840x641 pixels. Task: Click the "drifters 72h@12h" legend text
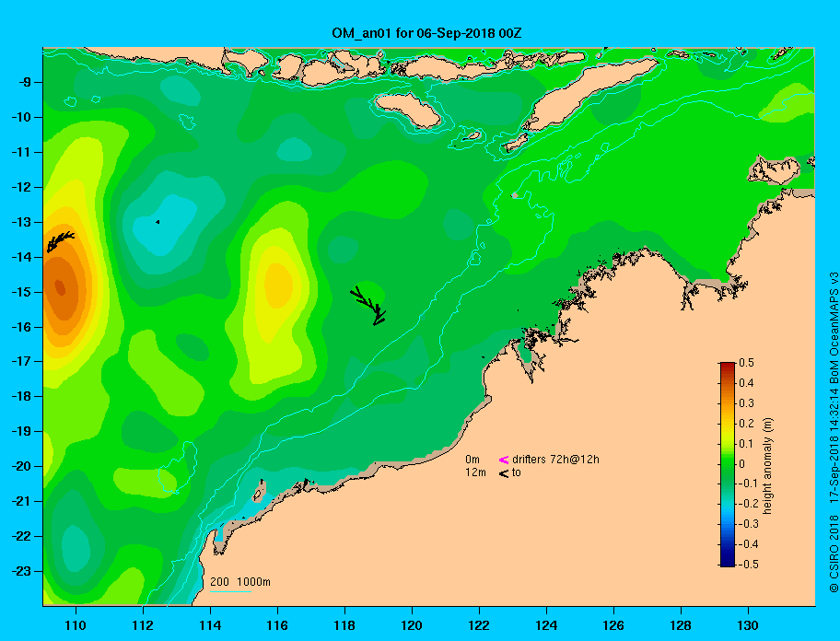click(x=555, y=460)
